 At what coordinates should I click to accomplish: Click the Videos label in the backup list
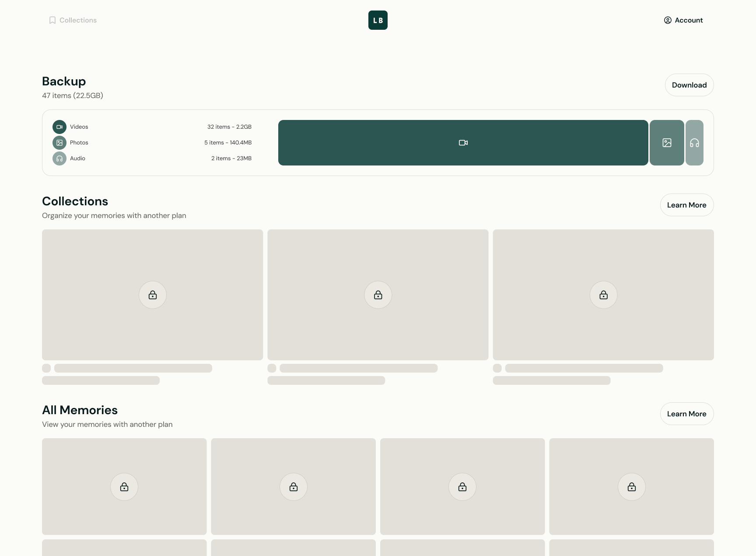click(x=79, y=127)
